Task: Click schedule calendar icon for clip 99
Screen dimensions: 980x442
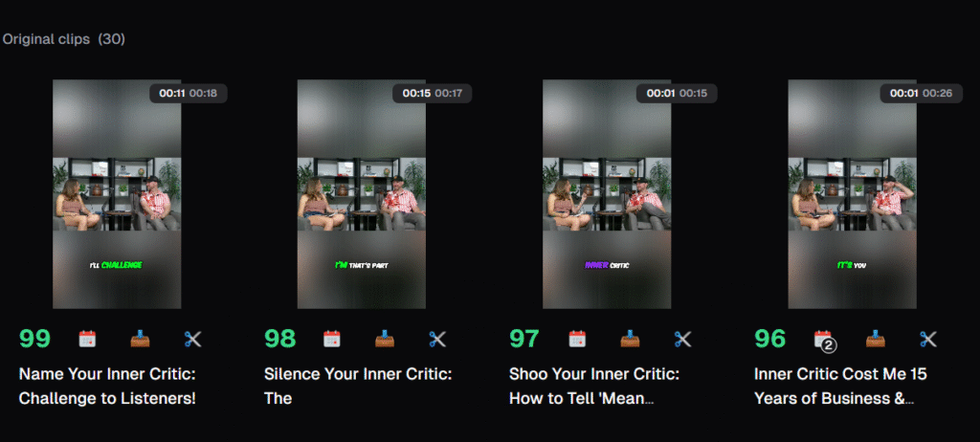Action: 87,339
